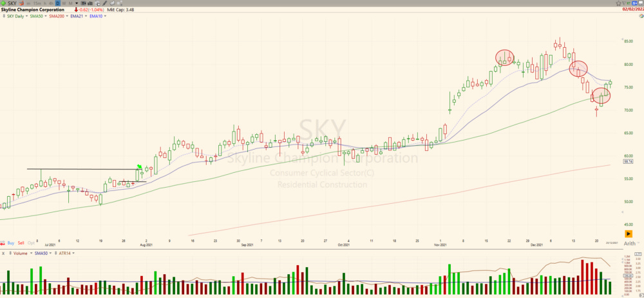The height and width of the screenshot is (298, 644).
Task: Click the -0.62 (-1.04%) price change
Action: (x=89, y=10)
